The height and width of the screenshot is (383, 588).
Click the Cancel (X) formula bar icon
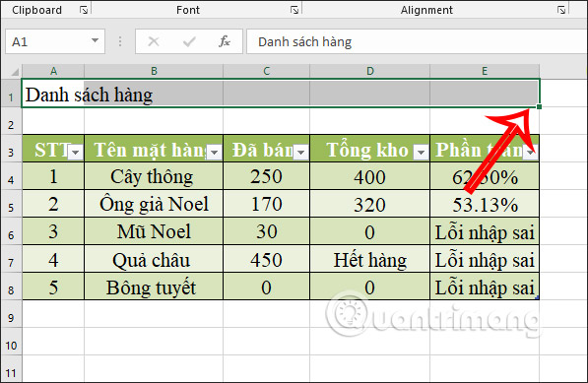(x=154, y=41)
